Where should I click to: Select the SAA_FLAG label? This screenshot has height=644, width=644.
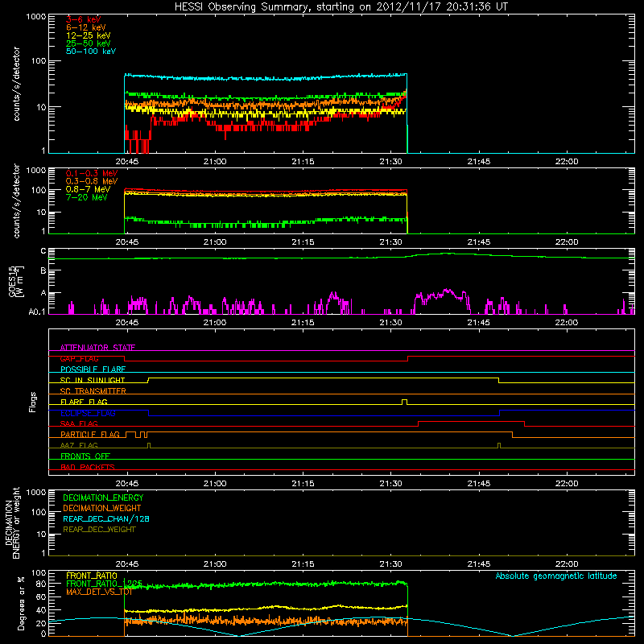tap(79, 423)
